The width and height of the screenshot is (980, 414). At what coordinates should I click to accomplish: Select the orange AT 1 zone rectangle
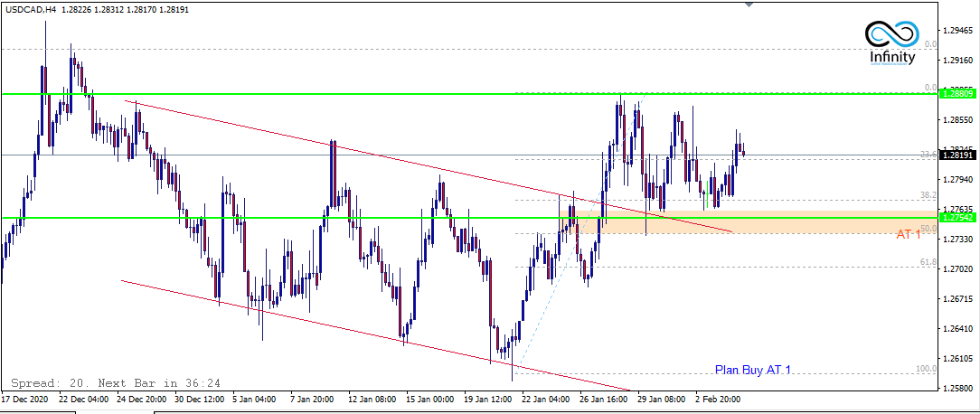[750, 222]
